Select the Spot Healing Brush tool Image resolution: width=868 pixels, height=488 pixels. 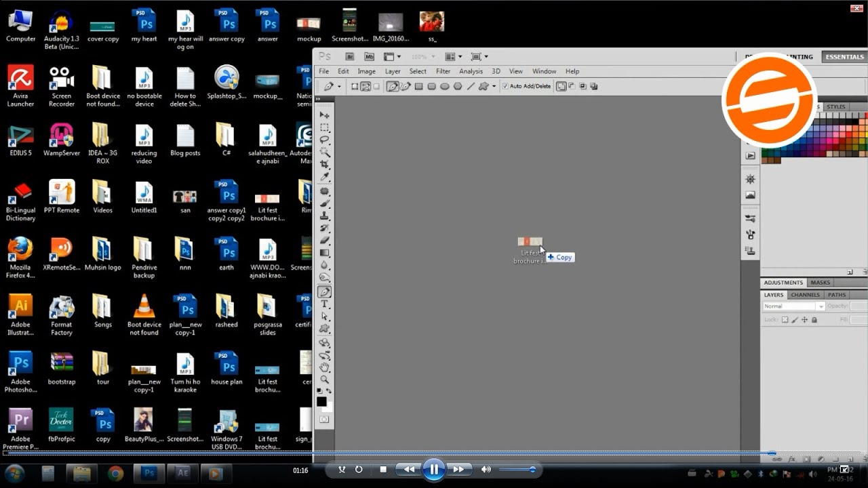[324, 192]
